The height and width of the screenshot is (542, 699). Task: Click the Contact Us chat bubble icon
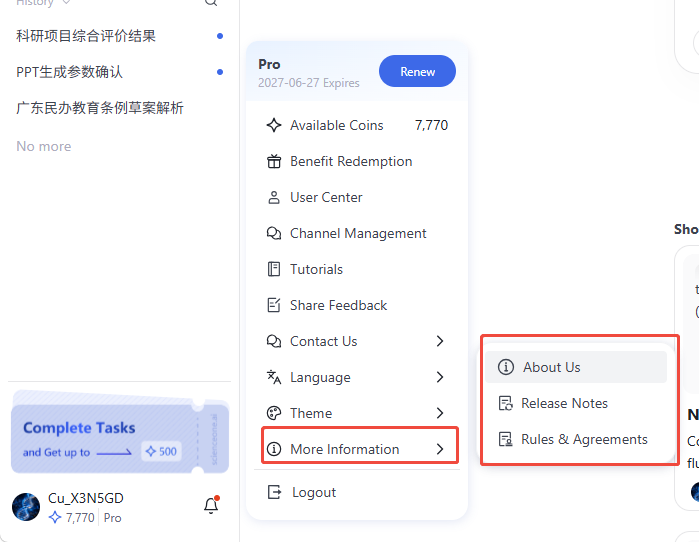(x=274, y=341)
